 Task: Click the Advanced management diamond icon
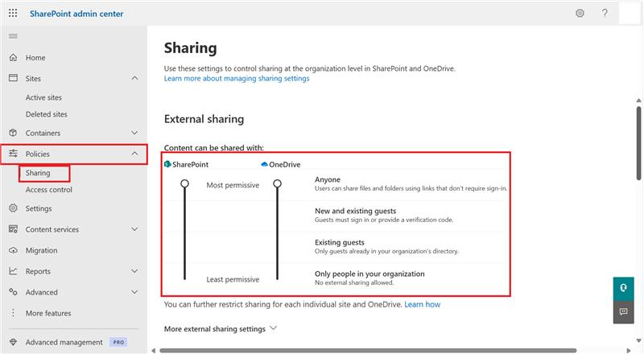(13, 342)
